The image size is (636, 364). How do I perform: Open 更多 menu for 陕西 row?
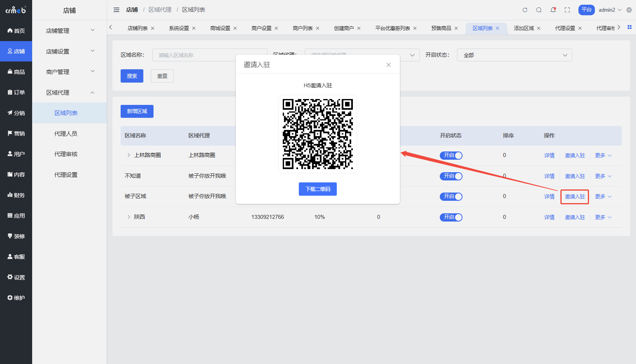[x=603, y=217]
